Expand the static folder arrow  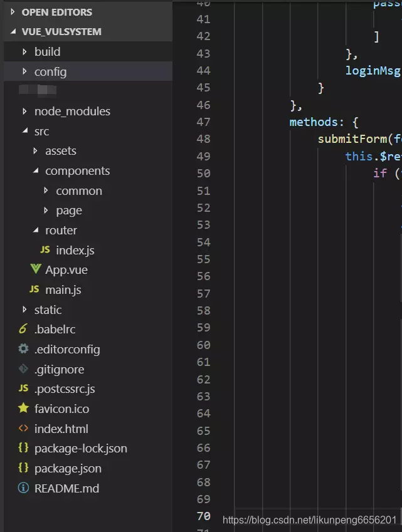(x=24, y=310)
